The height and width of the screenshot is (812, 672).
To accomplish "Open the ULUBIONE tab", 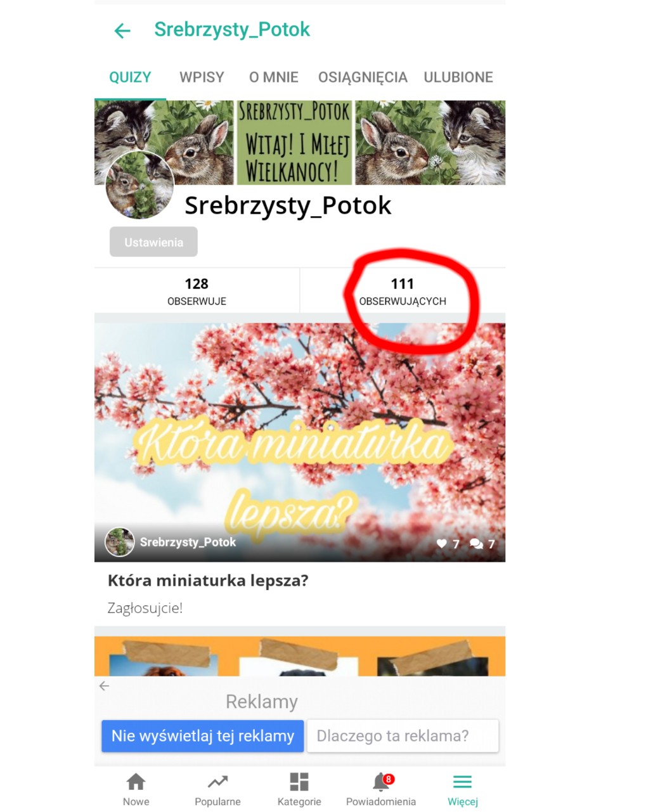I will click(x=458, y=77).
